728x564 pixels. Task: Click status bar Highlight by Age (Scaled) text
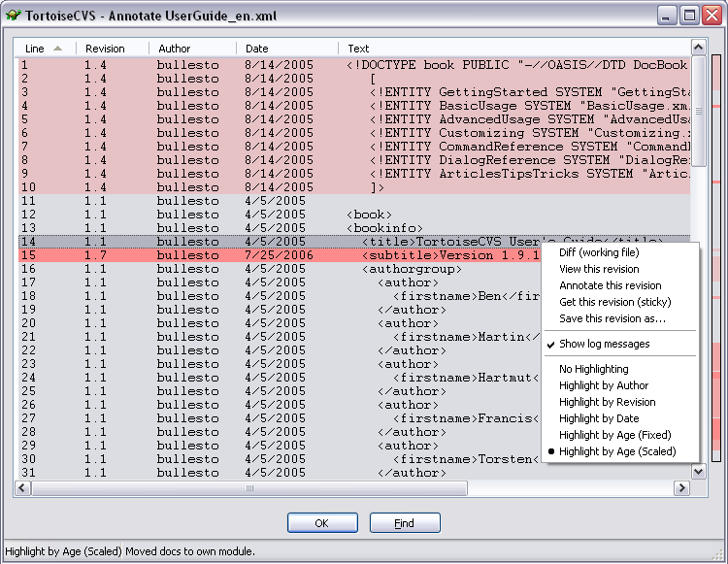pyautogui.click(x=63, y=551)
